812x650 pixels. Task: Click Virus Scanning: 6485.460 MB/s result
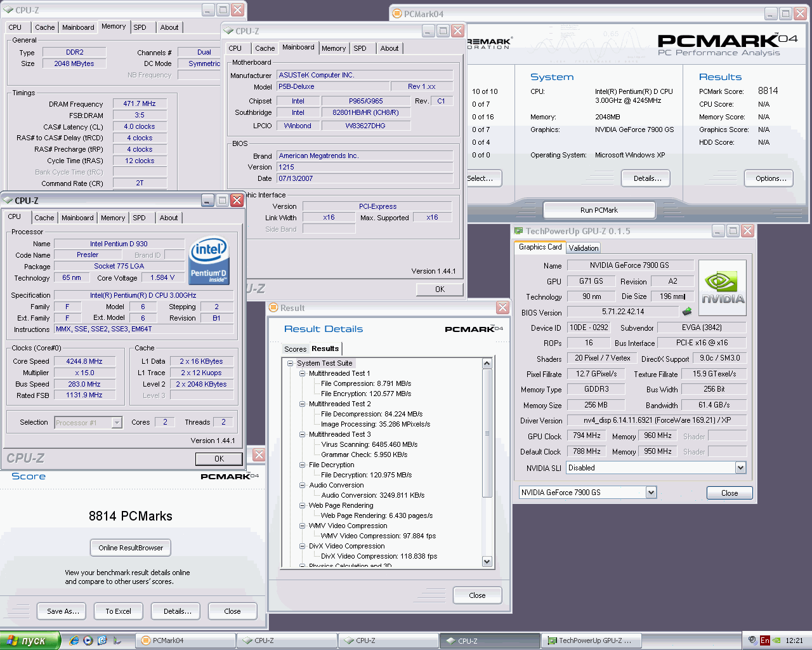(x=369, y=444)
